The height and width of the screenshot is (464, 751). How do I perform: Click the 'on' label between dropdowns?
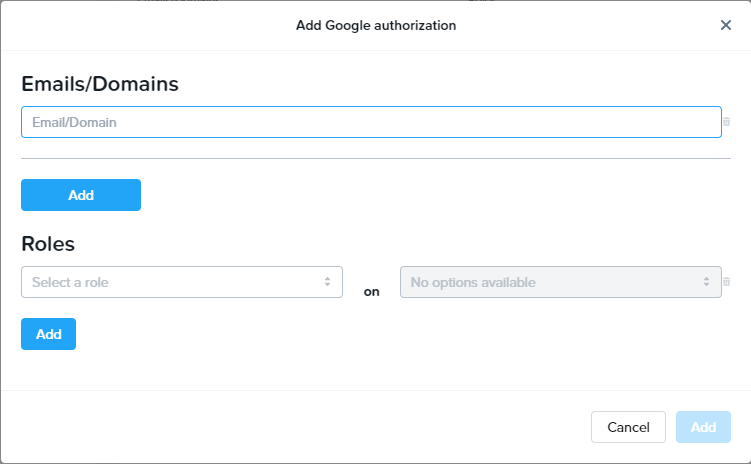click(x=371, y=292)
